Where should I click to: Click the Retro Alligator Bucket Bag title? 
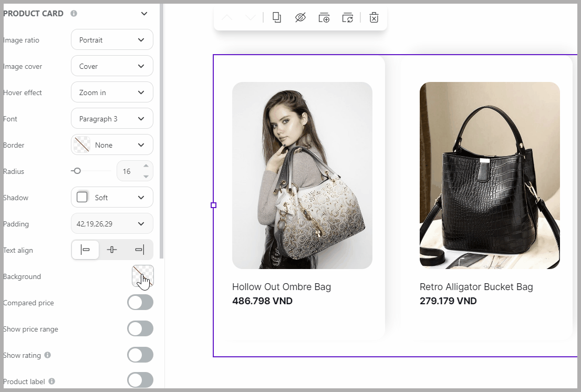click(476, 287)
